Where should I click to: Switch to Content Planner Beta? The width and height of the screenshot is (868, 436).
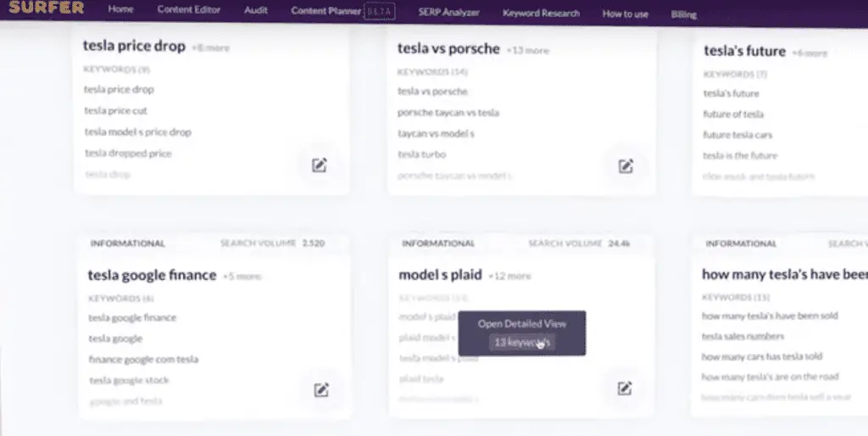click(x=336, y=12)
